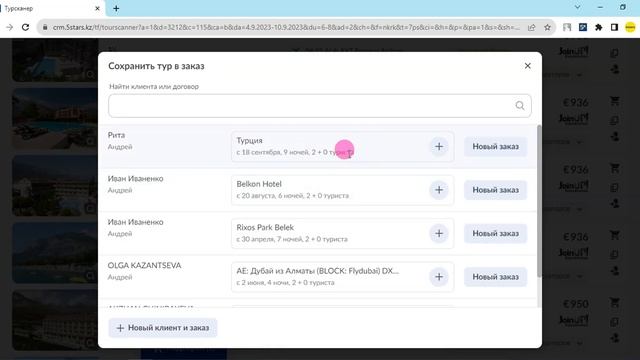Click the yellow profile avatar icon

630,27
